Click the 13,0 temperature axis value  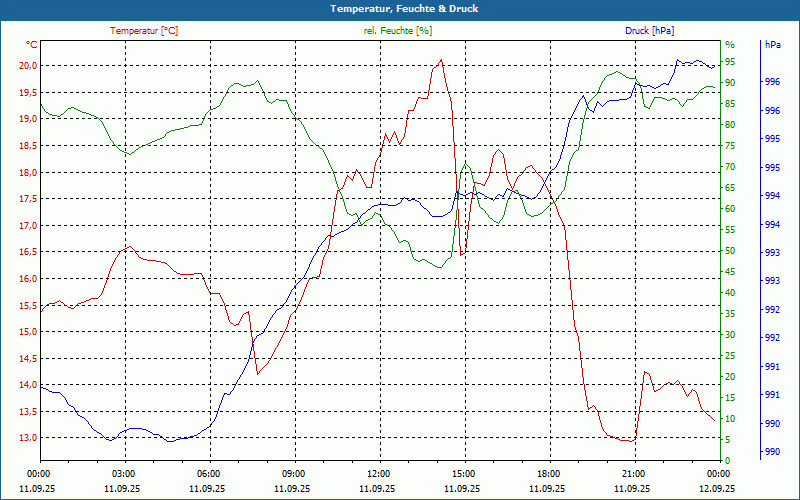[x=29, y=438]
